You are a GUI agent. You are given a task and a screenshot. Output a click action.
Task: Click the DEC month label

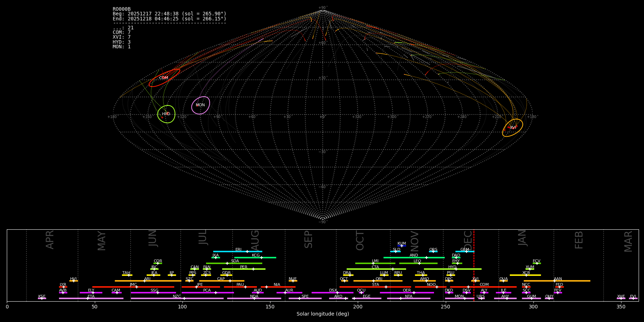(468, 240)
